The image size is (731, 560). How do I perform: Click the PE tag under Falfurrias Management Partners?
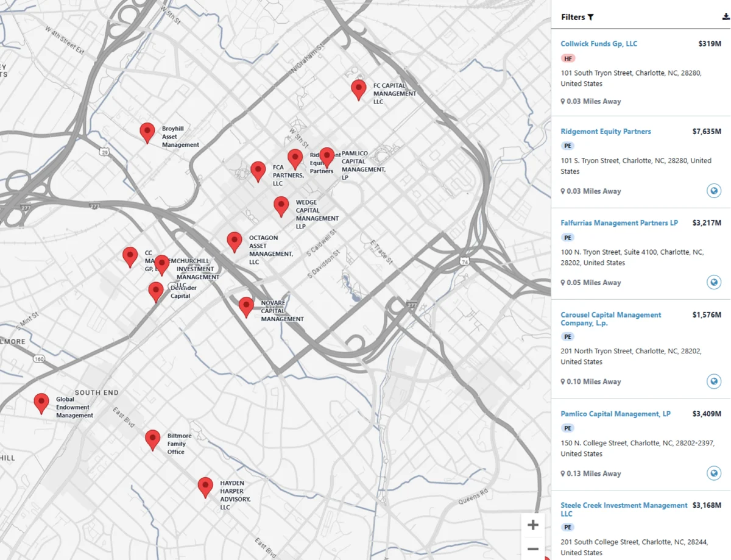point(568,238)
